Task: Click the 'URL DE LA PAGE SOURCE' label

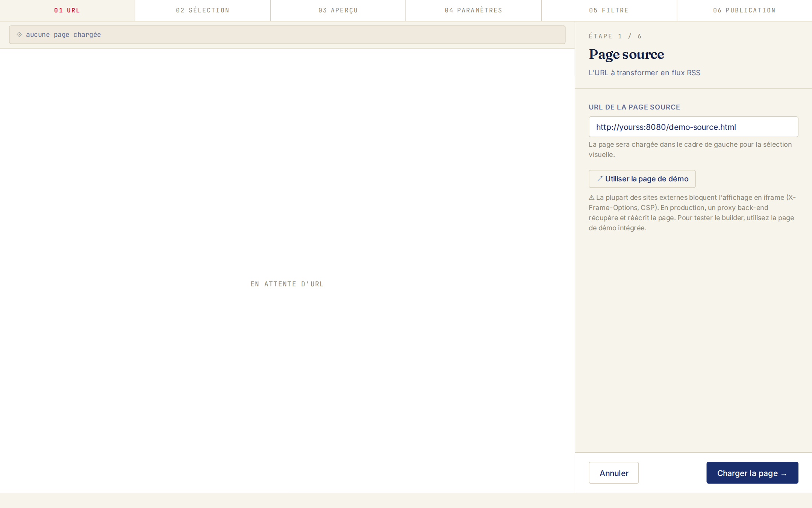Action: [x=634, y=107]
